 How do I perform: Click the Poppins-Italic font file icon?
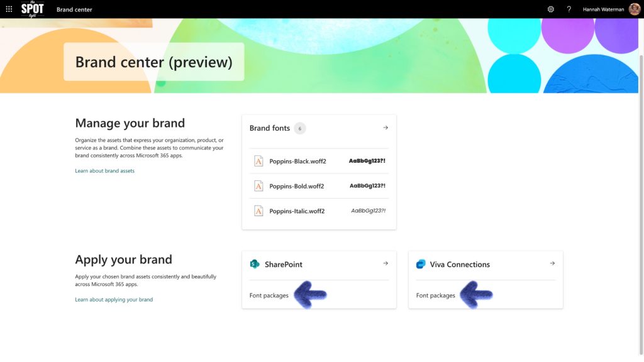(x=258, y=211)
